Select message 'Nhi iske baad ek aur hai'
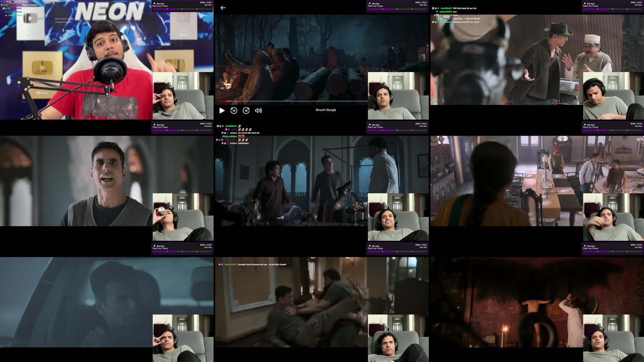This screenshot has width=644, height=362. (x=465, y=8)
